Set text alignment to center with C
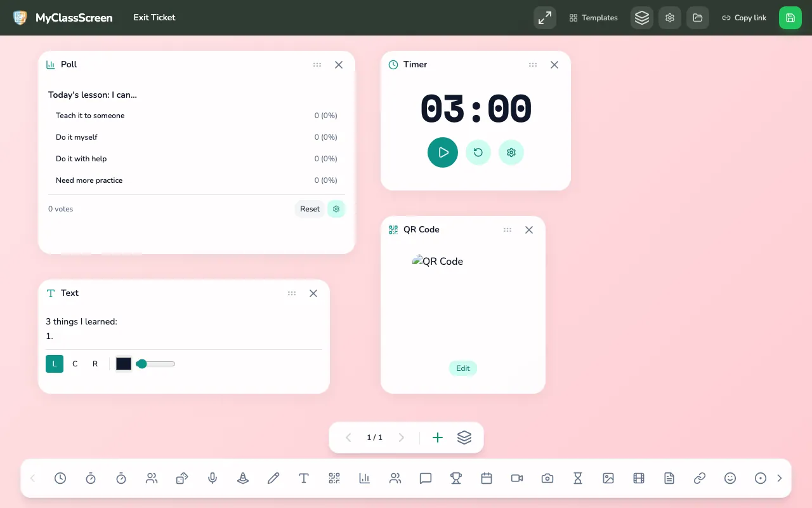Screen dimensions: 812x508 75,364
